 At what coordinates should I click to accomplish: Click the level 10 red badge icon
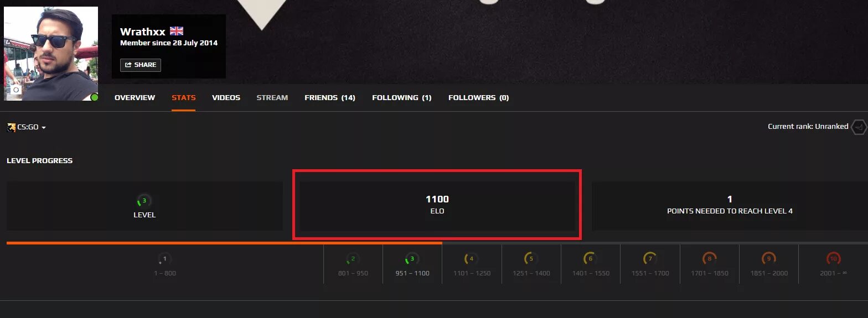point(833,258)
